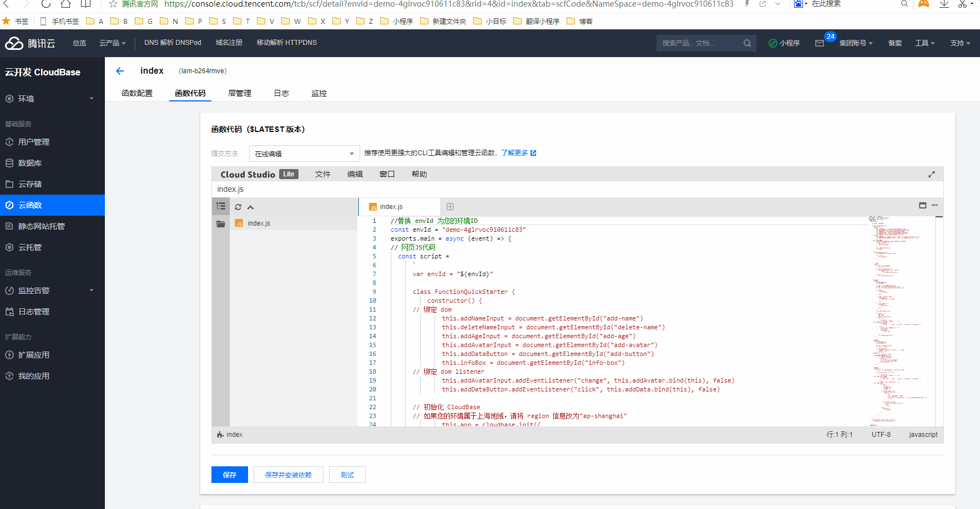This screenshot has height=509, width=980.
Task: Click the 保存 button
Action: 230,475
